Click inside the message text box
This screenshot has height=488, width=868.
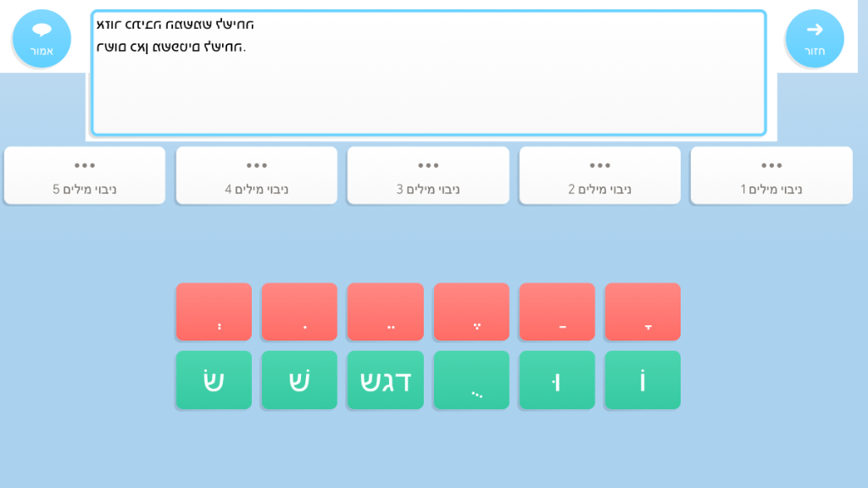428,85
